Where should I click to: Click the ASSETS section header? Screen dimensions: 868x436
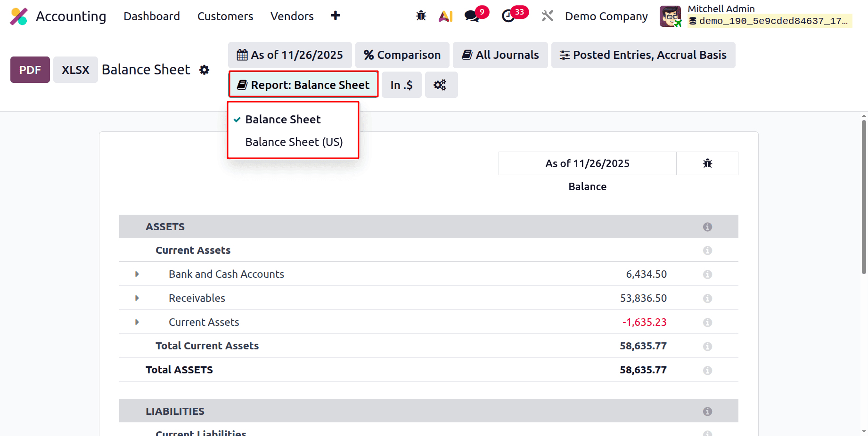coord(165,227)
